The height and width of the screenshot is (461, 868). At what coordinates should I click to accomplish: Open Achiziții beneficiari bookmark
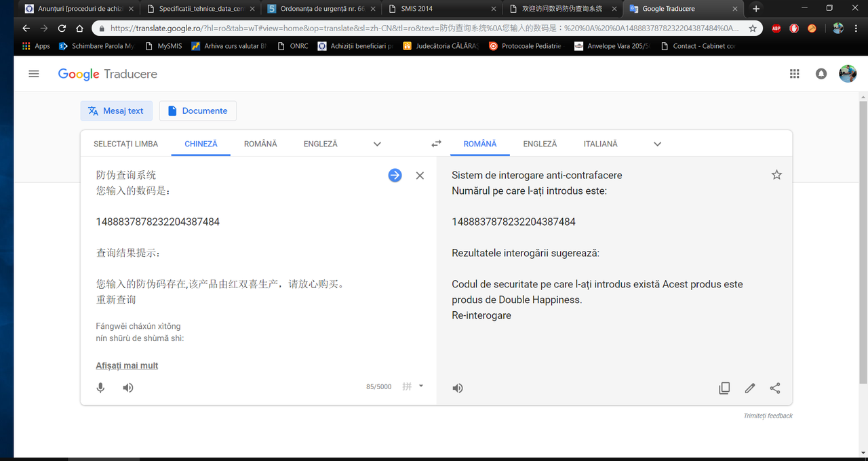355,46
